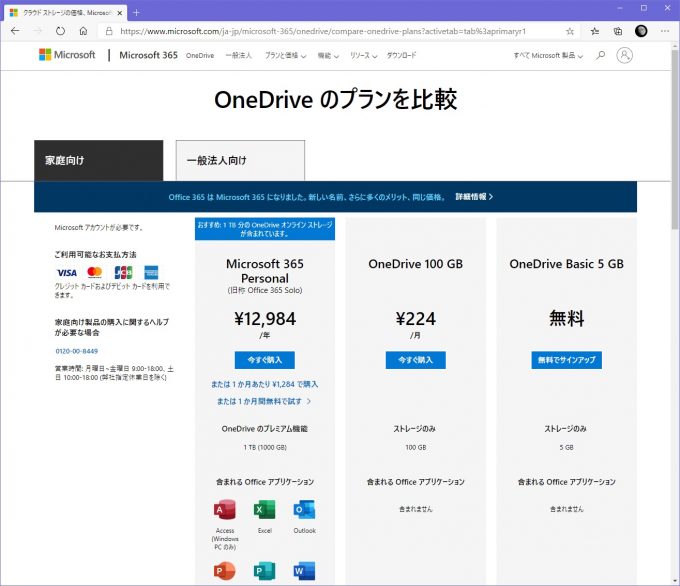
Task: Click 今すぐ購入 under OneDrive 100 GB
Action: pyautogui.click(x=415, y=360)
